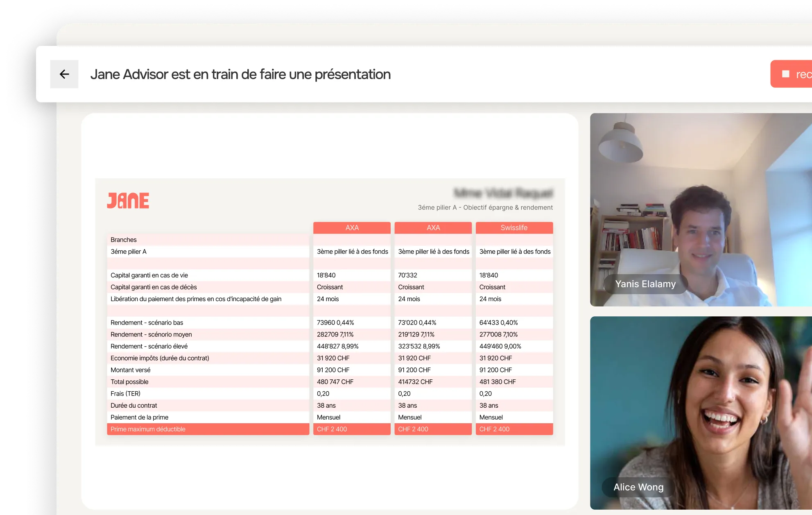Viewport: 812px width, 515px height.
Task: Click the Swisslife column header
Action: coord(514,228)
